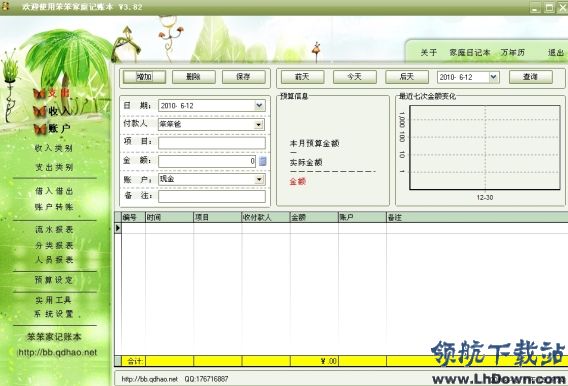Expand the 付款人 payer dropdown
Screen dimensions: 568x386
[259, 125]
